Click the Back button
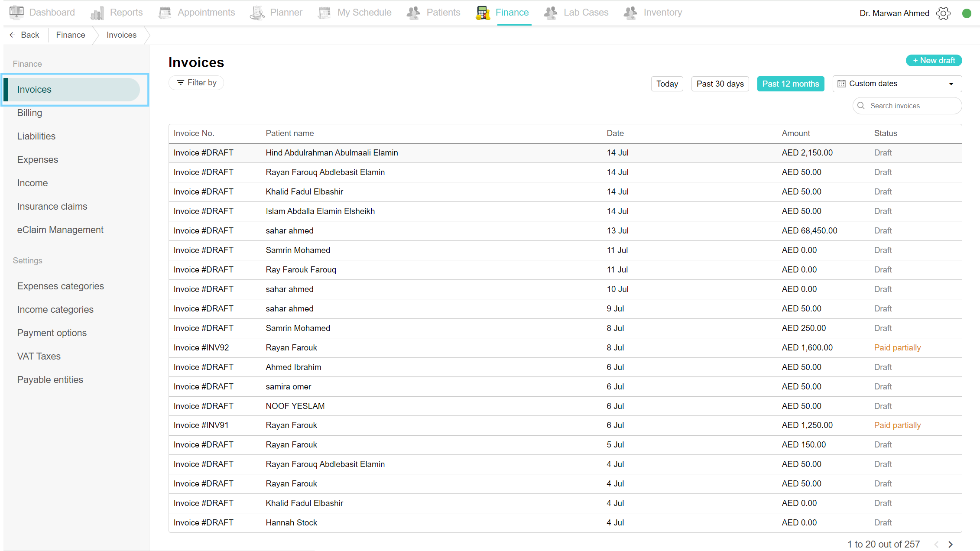 click(x=24, y=35)
